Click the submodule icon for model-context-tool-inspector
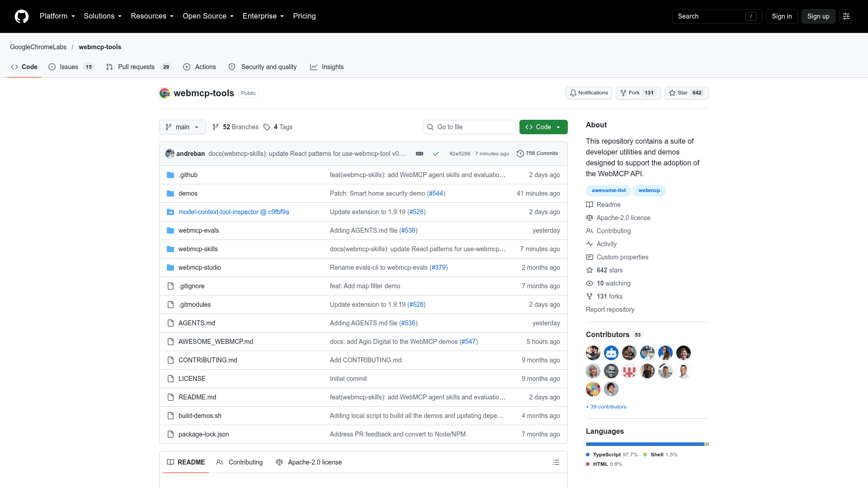 tap(170, 212)
